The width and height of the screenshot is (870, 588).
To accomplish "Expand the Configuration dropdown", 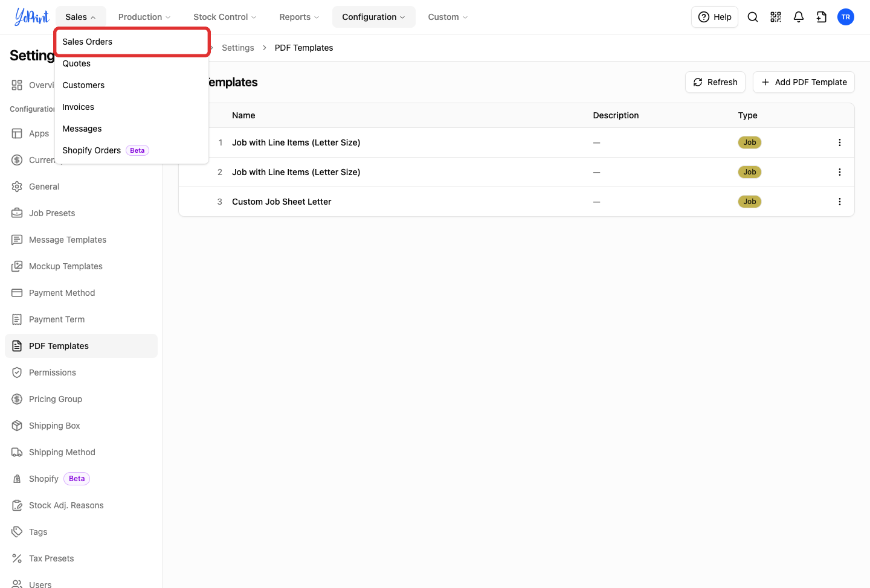I will point(373,17).
